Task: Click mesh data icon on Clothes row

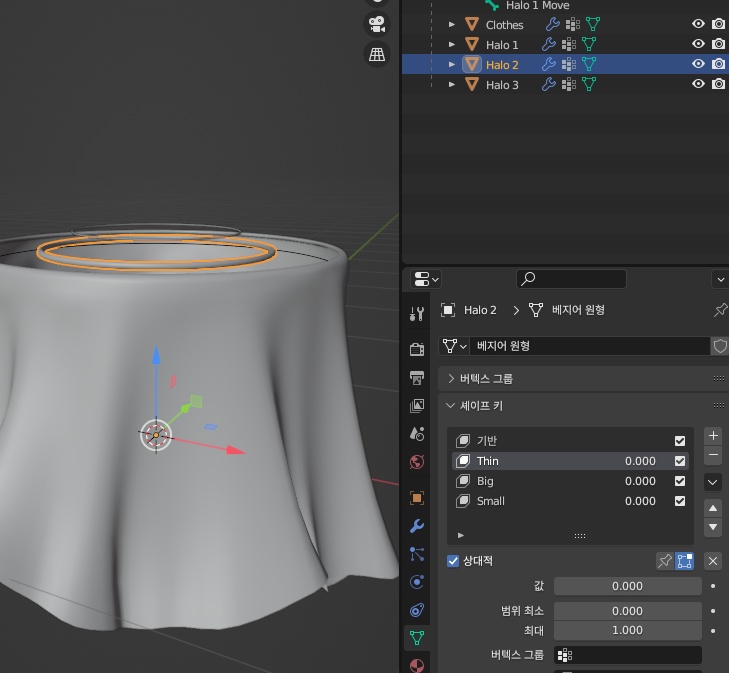Action: [593, 24]
